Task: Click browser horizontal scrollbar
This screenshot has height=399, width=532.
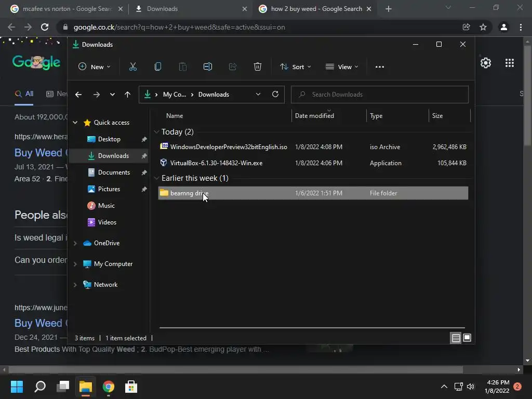Action: click(x=235, y=369)
